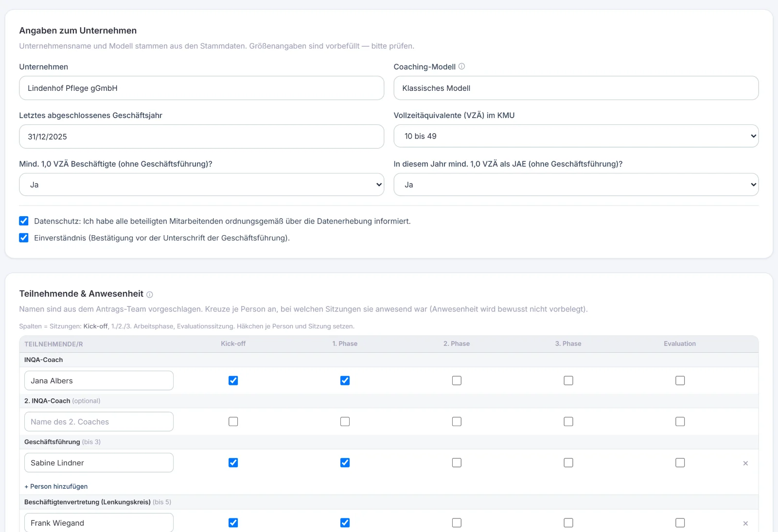The image size is (778, 532).
Task: Click the Kick-off column header
Action: (x=233, y=343)
